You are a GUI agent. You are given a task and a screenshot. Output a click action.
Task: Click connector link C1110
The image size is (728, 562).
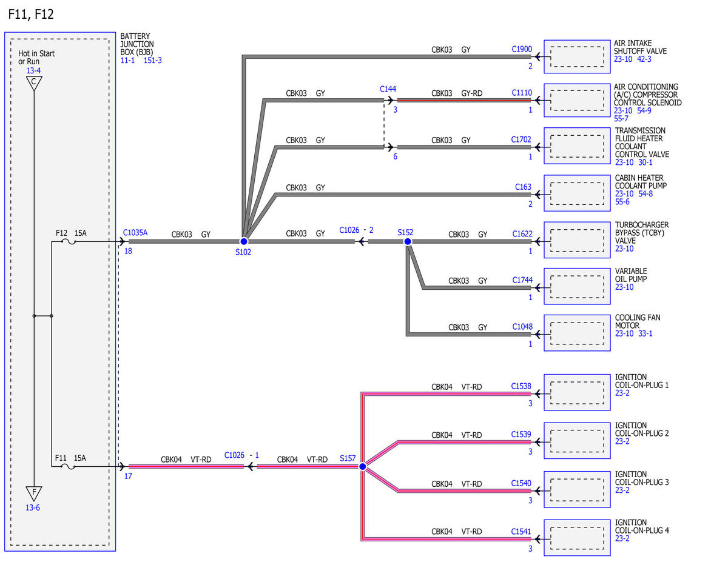click(x=522, y=93)
